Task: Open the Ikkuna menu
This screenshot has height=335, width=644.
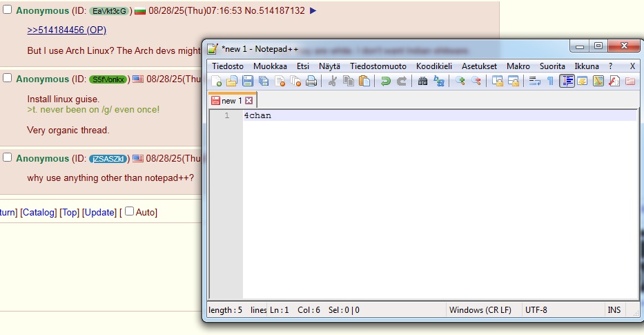Action: tap(587, 66)
